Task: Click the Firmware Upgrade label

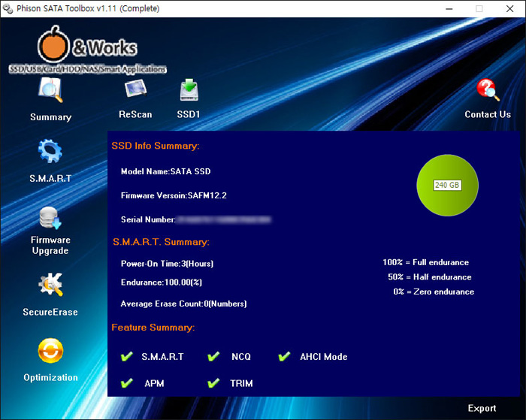Action: 50,245
